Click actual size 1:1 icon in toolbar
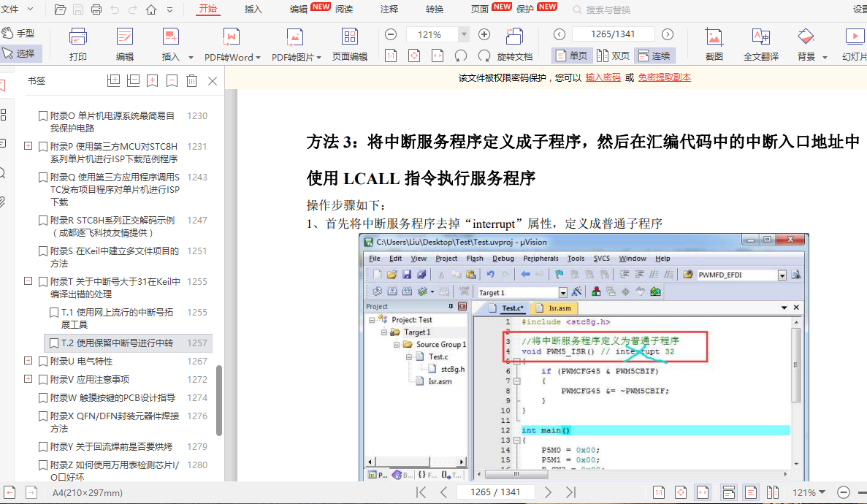Image resolution: width=867 pixels, height=504 pixels. (391, 56)
